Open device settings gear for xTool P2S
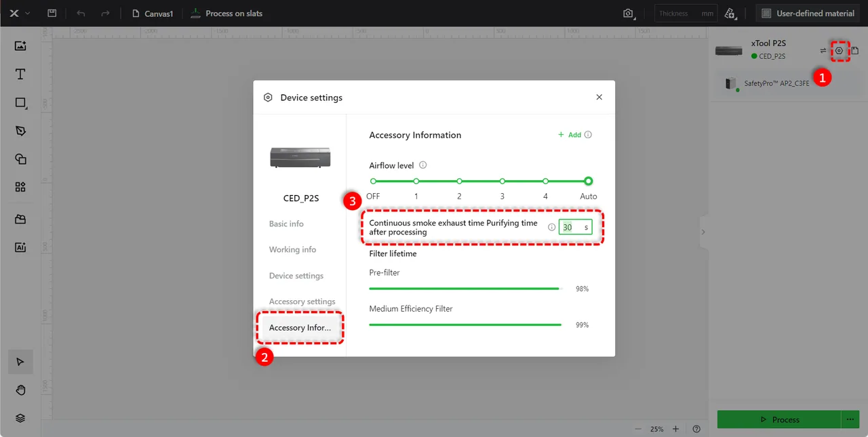Image resolution: width=868 pixels, height=437 pixels. pyautogui.click(x=839, y=51)
